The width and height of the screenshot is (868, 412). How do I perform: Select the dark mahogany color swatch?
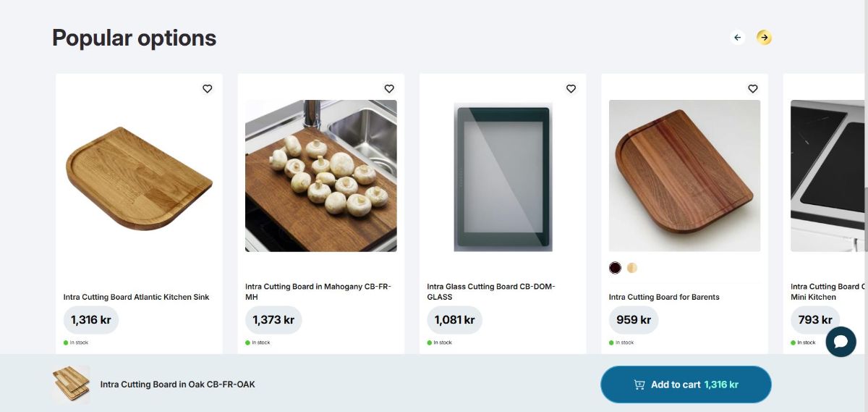coord(616,268)
